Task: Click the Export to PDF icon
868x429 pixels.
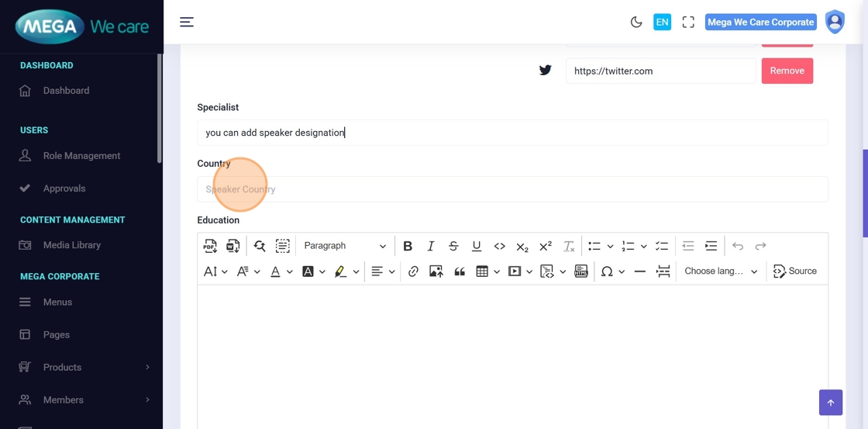Action: coord(210,246)
